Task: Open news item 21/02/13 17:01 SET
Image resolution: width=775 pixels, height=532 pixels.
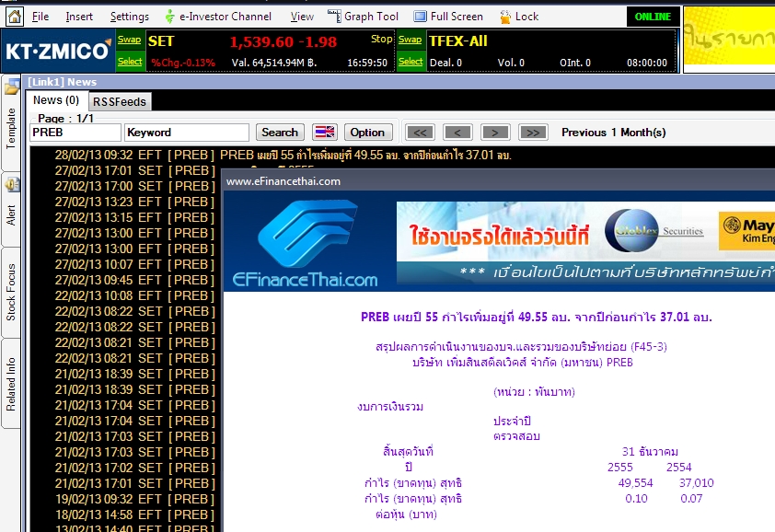Action: [x=134, y=483]
